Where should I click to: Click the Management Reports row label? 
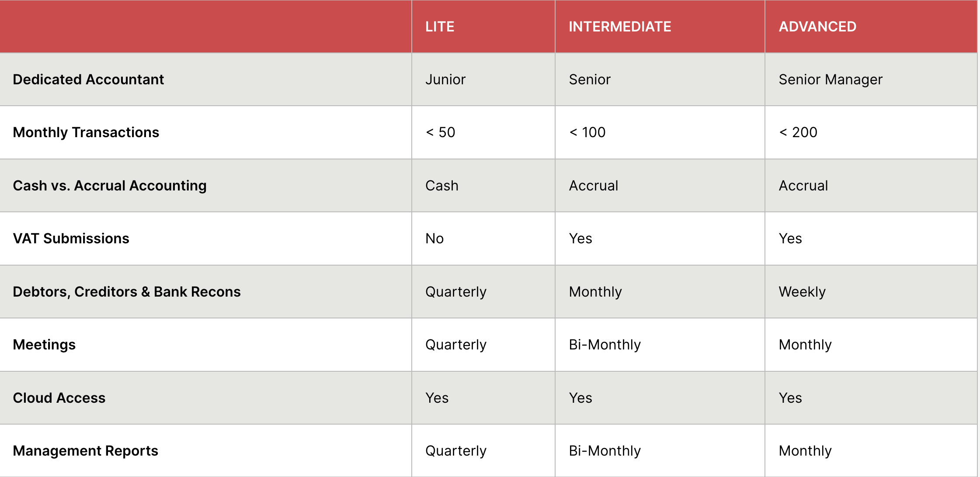[86, 451]
